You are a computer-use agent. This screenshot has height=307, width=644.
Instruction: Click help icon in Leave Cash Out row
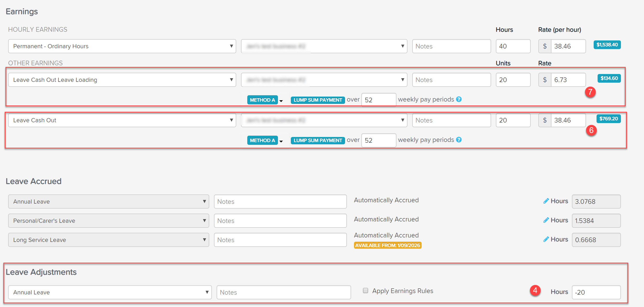459,140
